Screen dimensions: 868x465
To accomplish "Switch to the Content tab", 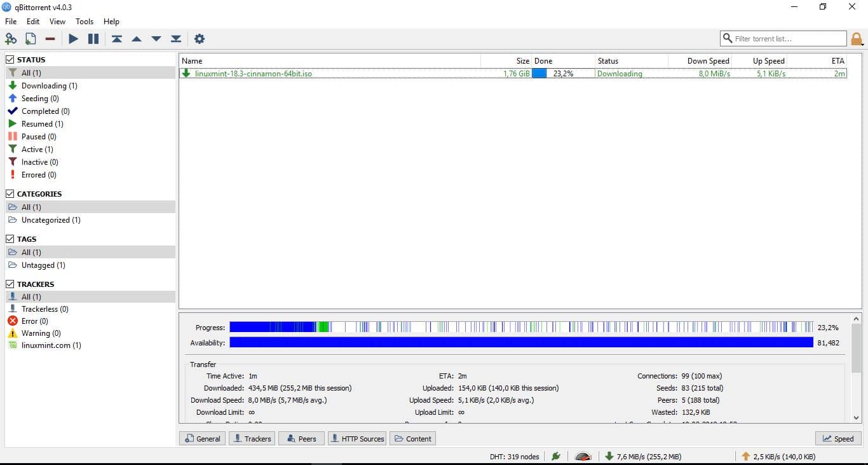I will pos(412,438).
